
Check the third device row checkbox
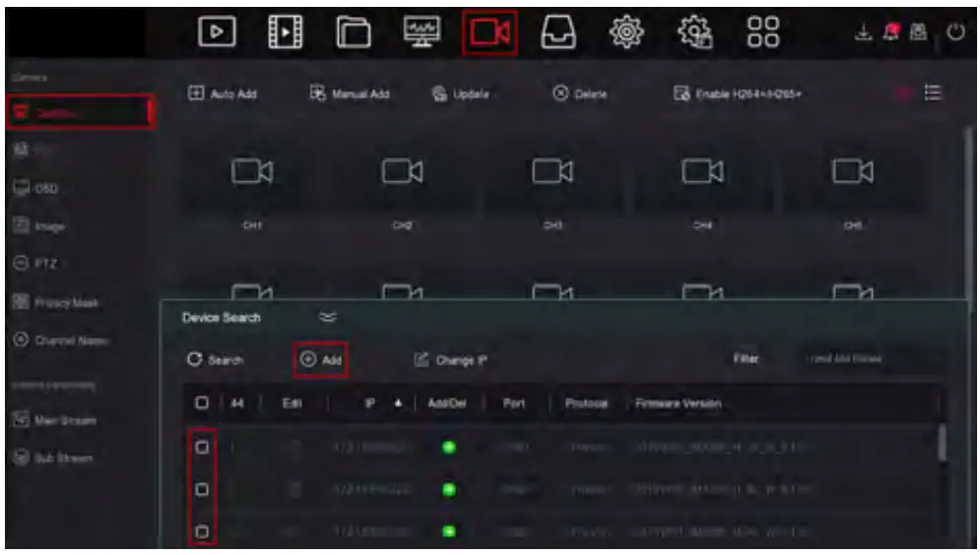tap(202, 531)
